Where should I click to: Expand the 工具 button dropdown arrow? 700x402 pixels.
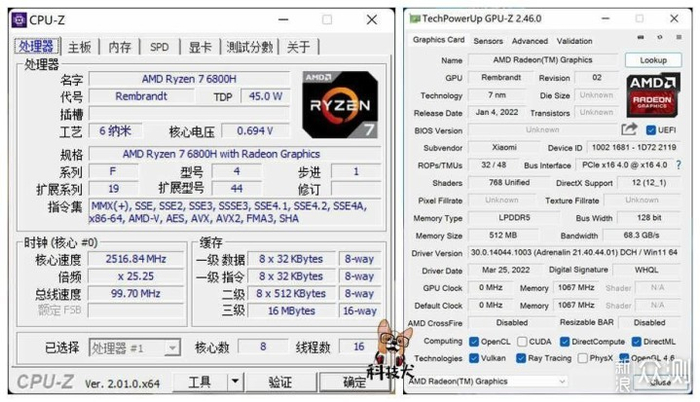[x=235, y=382]
